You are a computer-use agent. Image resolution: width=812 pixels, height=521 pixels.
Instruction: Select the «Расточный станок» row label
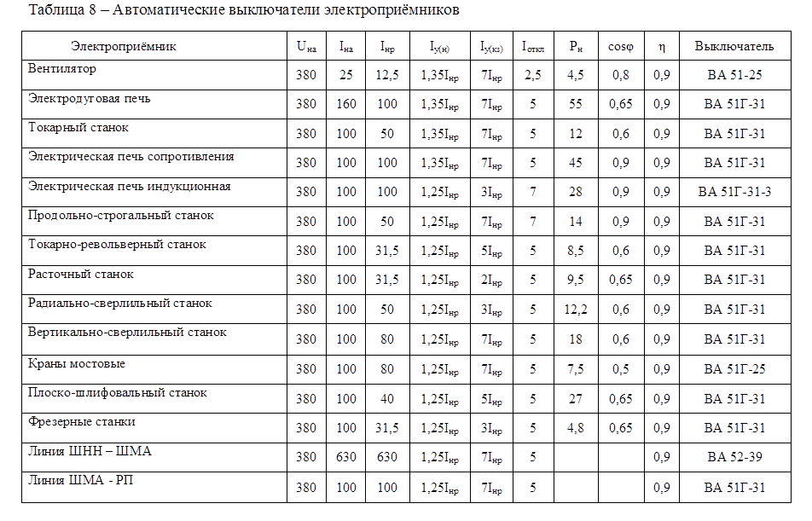point(81,274)
